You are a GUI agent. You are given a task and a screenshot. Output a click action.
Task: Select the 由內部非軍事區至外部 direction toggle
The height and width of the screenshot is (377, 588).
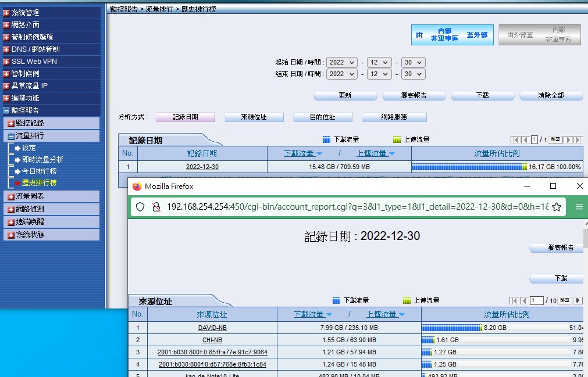(x=452, y=35)
